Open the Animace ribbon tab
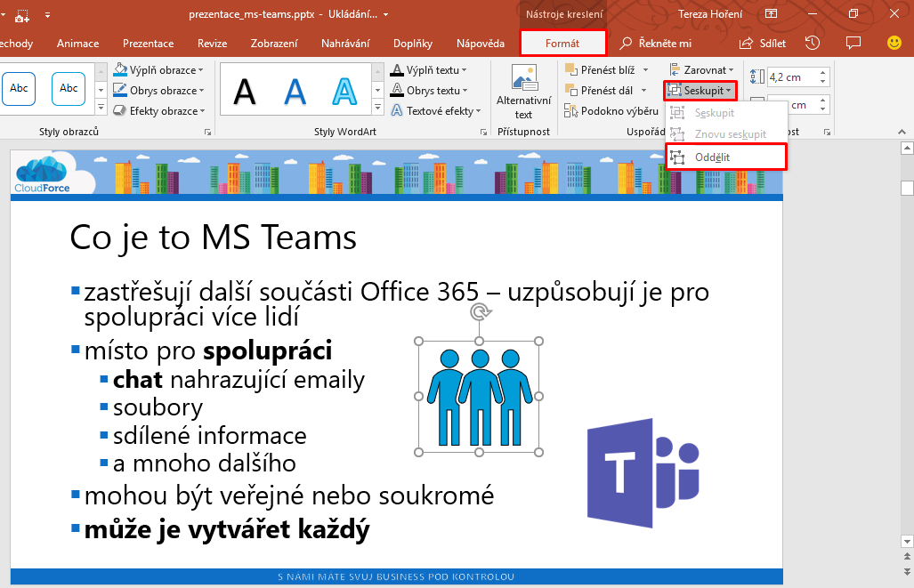This screenshot has height=588, width=914. 77,43
